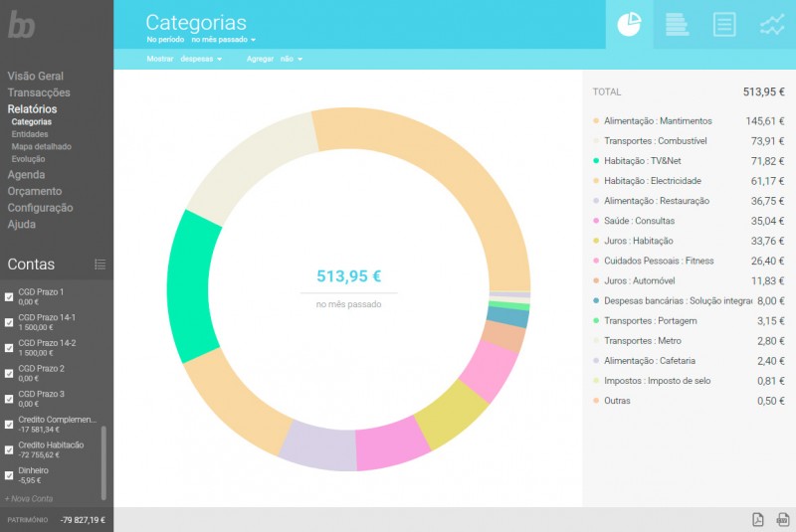Open the detailed list report icon

tap(724, 25)
